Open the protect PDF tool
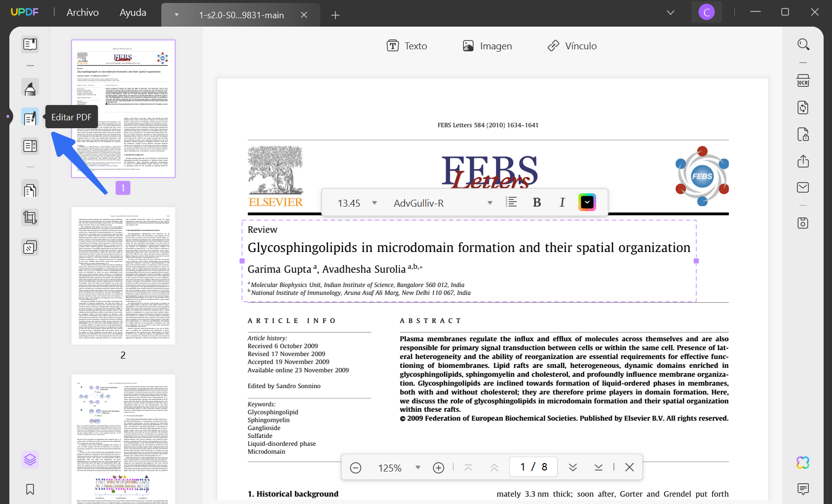 [x=803, y=134]
